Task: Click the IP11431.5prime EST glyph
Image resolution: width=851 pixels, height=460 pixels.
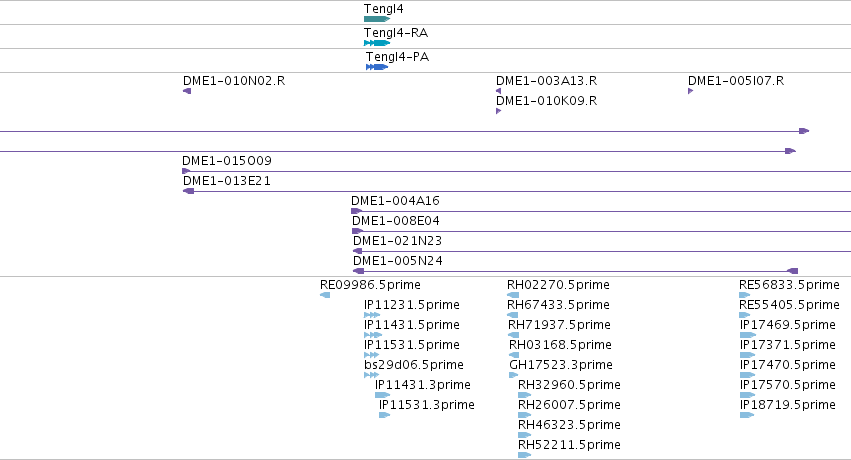Action: click(373, 335)
